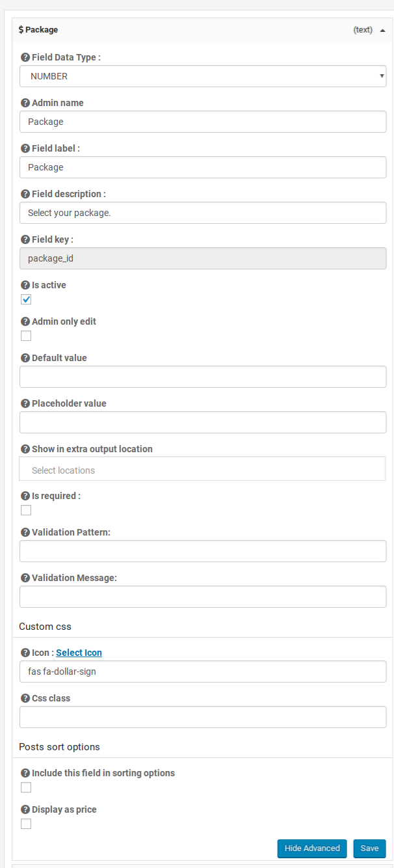Collapse the Package panel with header arrow
The width and height of the screenshot is (394, 868).
click(x=382, y=30)
